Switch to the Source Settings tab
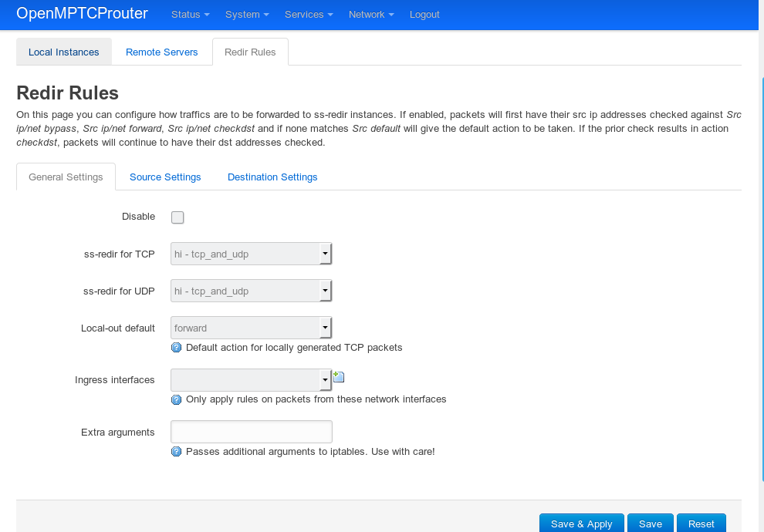 pos(165,177)
